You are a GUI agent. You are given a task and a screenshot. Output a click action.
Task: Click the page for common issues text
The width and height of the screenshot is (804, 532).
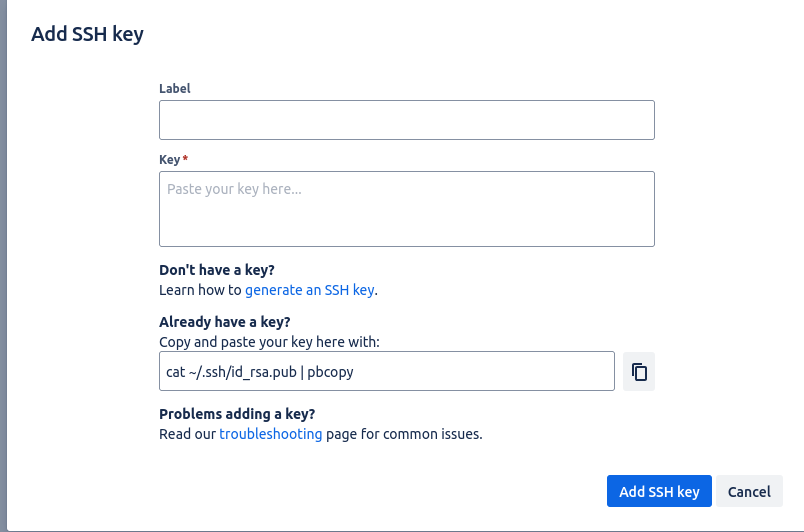pyautogui.click(x=404, y=434)
